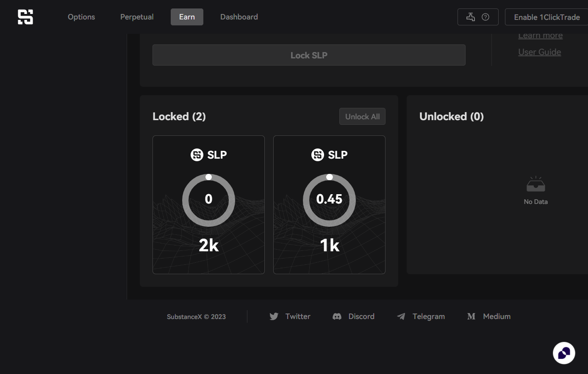Image resolution: width=588 pixels, height=374 pixels.
Task: Click the Unlocked (0) heading
Action: pos(452,116)
